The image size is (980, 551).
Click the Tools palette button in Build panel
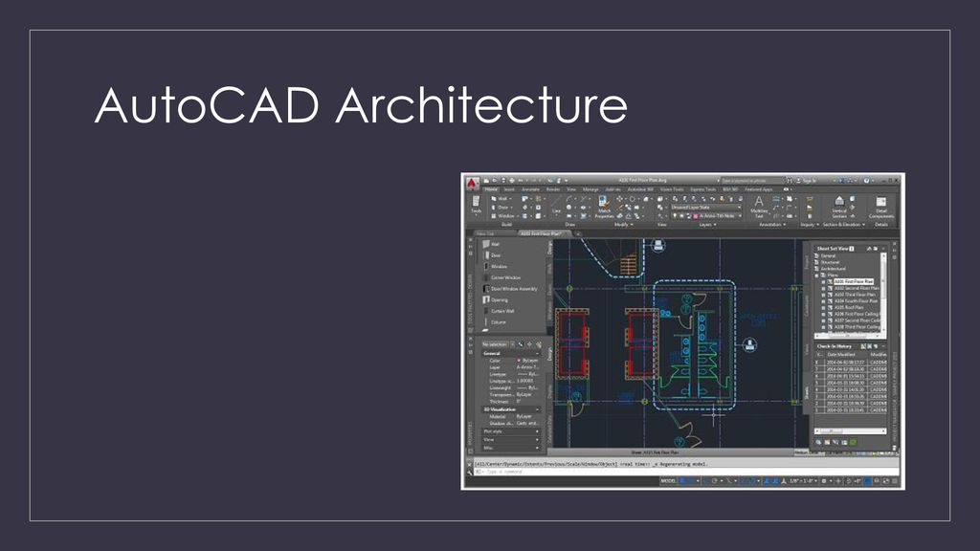(x=477, y=205)
